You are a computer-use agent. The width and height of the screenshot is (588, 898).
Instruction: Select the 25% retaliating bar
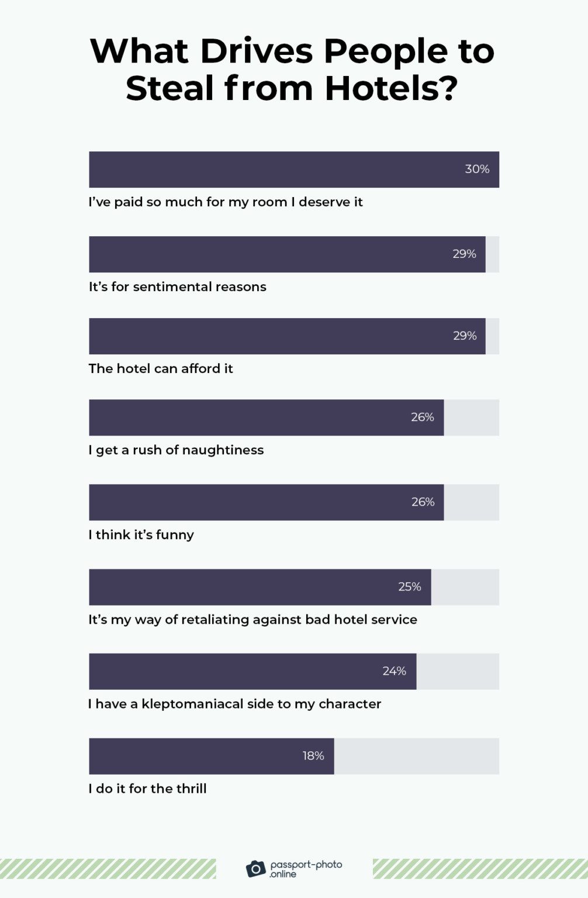click(260, 587)
